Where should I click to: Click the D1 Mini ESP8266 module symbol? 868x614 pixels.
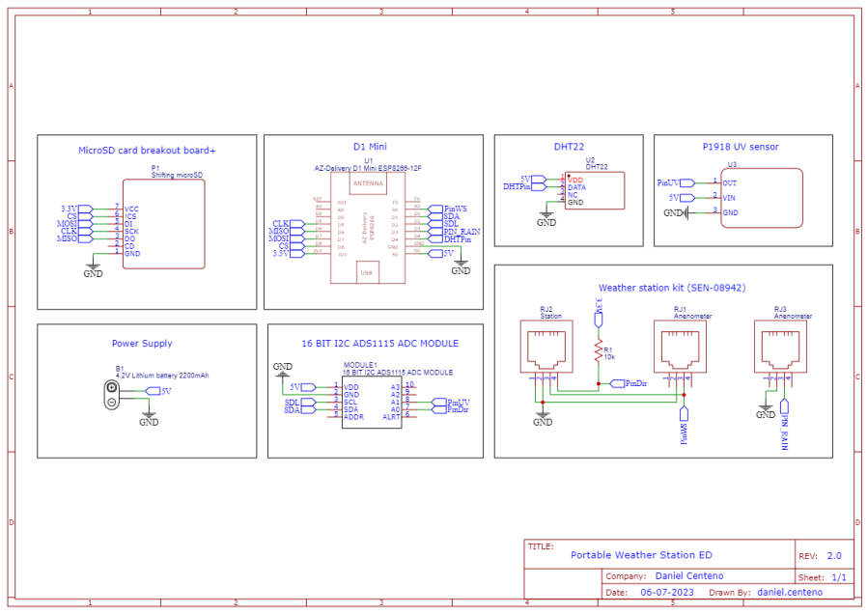[367, 230]
